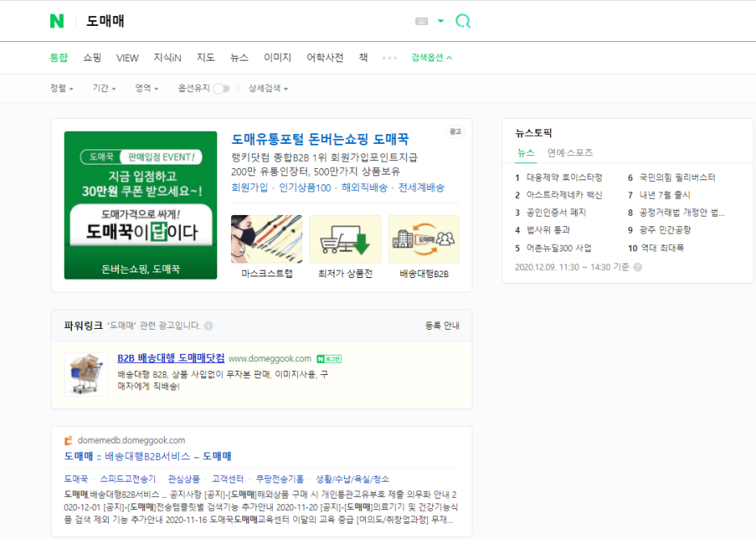Viewport: 756px width, 539px height.
Task: Open the 지도 tab
Action: (x=205, y=58)
